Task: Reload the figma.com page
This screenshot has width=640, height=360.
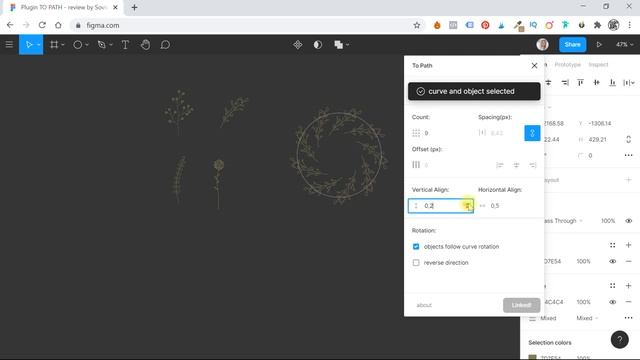Action: point(42,25)
